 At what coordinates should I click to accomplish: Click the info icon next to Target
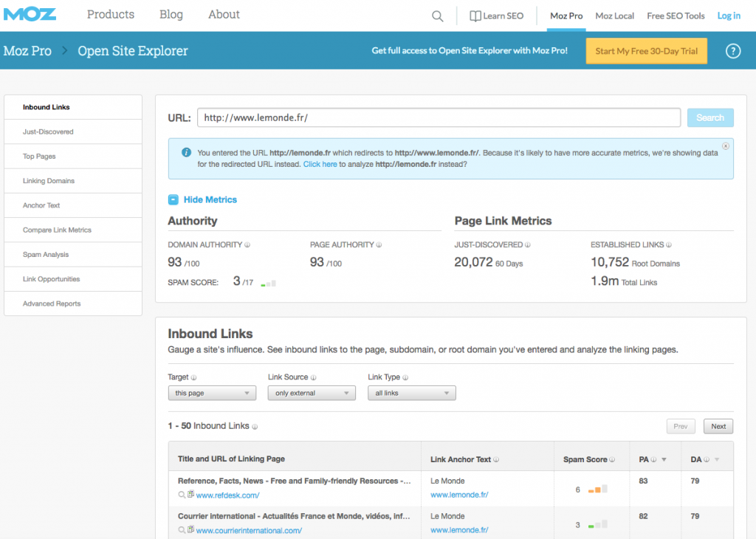(194, 377)
